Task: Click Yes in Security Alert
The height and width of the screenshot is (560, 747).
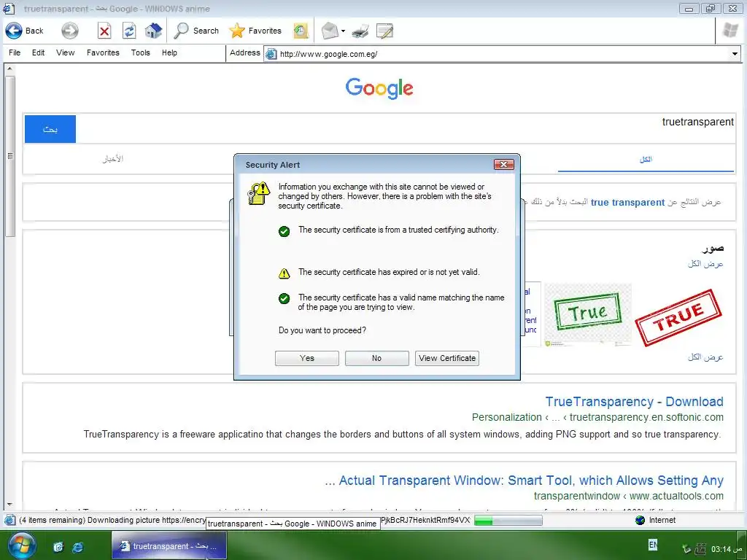Action: (307, 358)
